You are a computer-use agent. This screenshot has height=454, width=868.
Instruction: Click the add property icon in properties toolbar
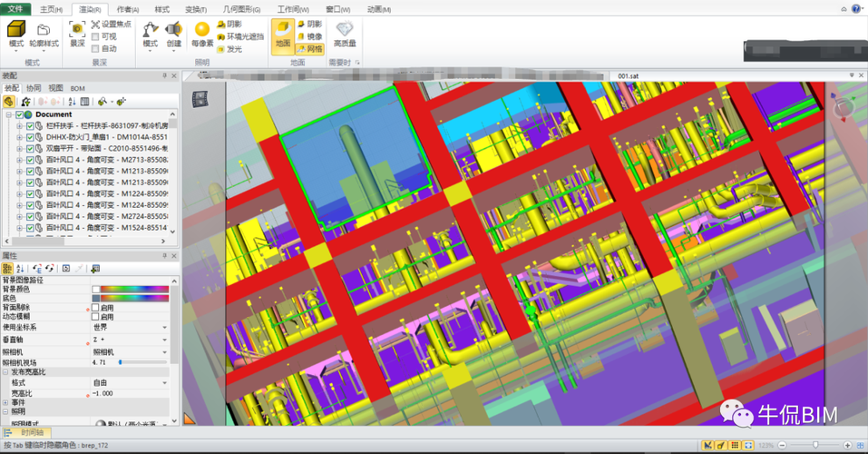click(x=95, y=268)
